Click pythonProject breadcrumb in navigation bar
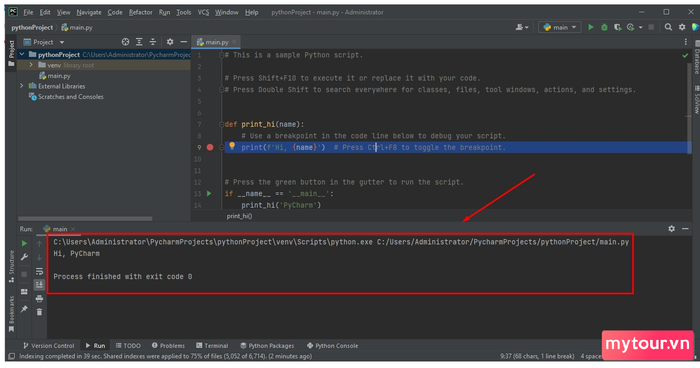This screenshot has height=368, width=700. [x=32, y=28]
